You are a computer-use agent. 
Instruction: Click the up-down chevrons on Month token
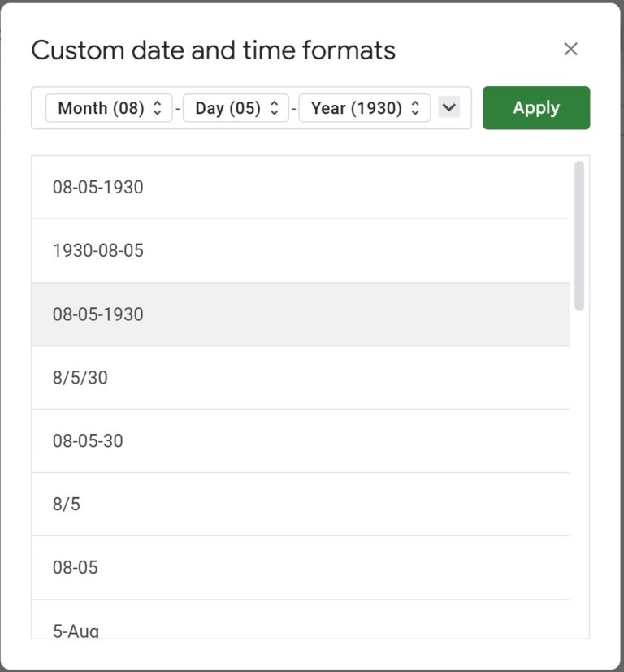[158, 108]
